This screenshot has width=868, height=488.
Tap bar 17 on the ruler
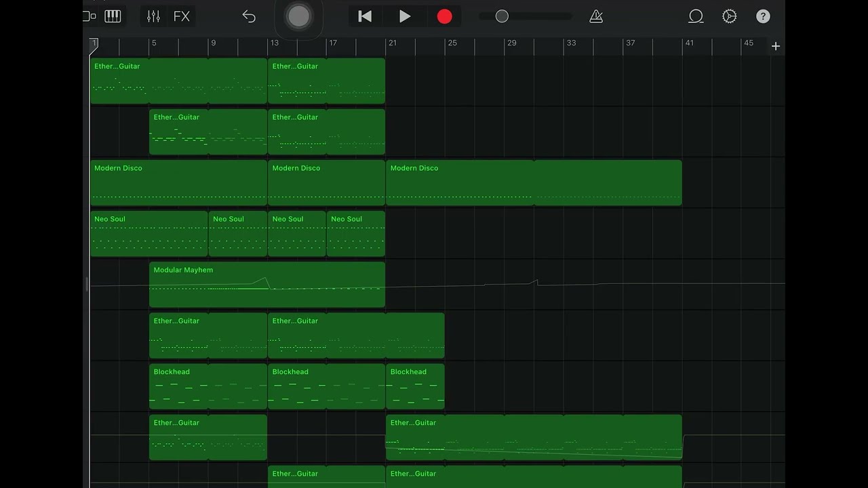tap(333, 43)
